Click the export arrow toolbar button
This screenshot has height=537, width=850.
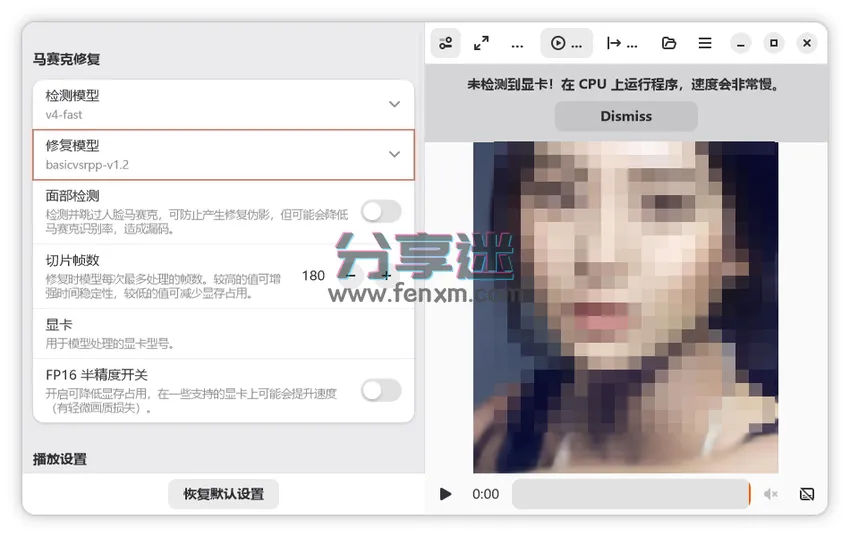tap(622, 43)
